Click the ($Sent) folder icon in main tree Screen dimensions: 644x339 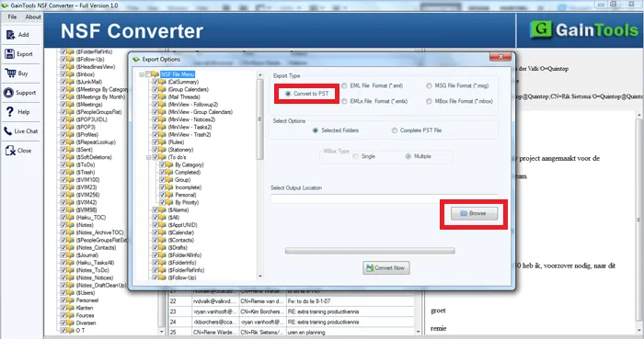(70, 150)
